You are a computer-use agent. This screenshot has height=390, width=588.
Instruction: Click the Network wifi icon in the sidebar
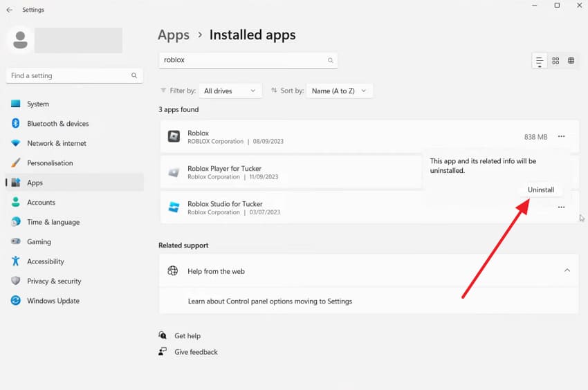[x=16, y=143]
